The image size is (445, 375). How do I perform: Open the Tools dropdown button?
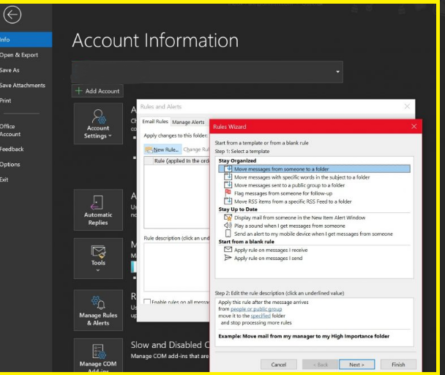tap(98, 259)
